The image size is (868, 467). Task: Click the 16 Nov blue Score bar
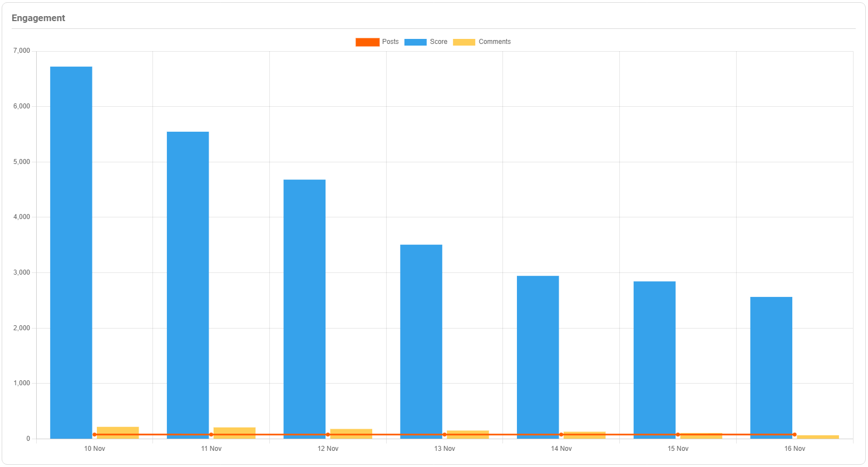(771, 367)
